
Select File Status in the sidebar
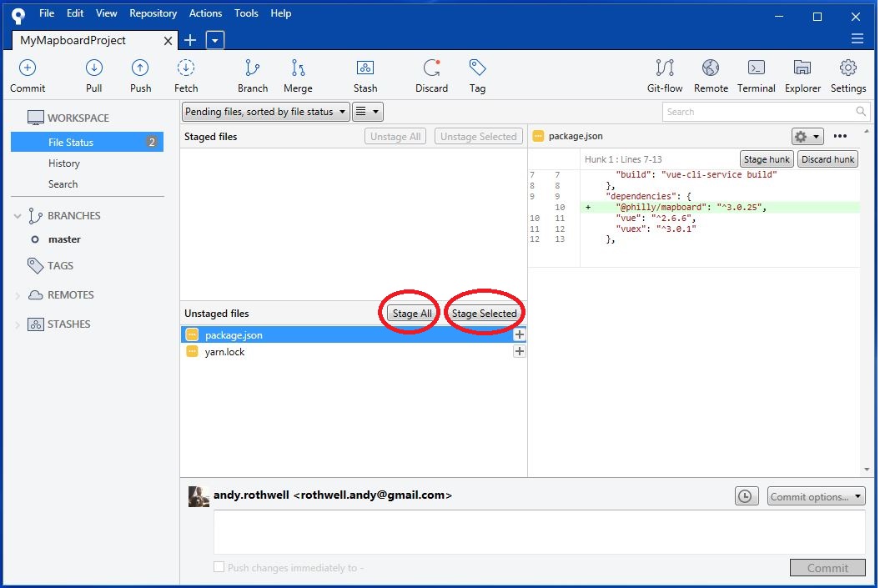coord(87,142)
